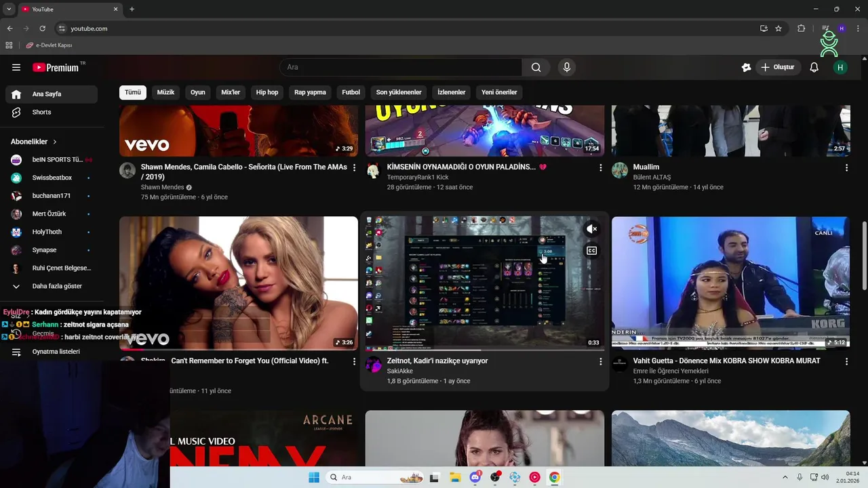Image resolution: width=868 pixels, height=488 pixels.
Task: Open Chrome extensions puzzle icon
Action: pos(802,28)
